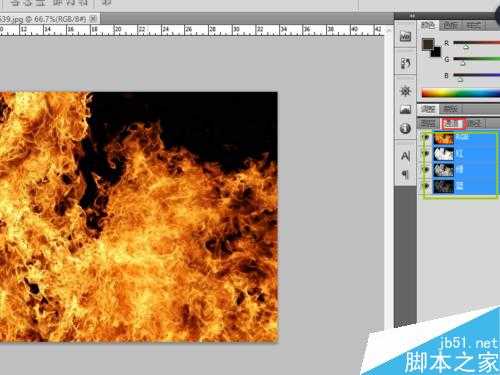
Task: Open the Histogram panel icon
Action: [x=405, y=109]
